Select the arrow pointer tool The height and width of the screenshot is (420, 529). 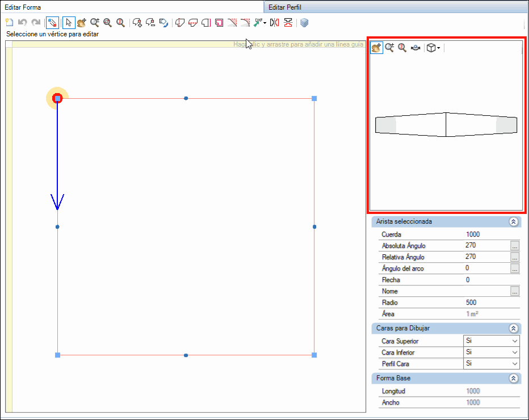click(x=69, y=23)
